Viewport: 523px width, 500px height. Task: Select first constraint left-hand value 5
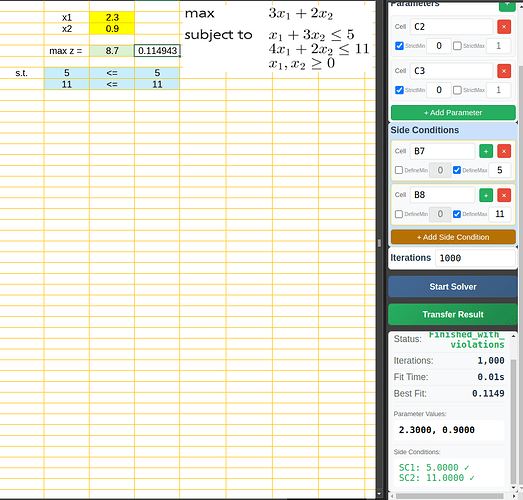coord(66,73)
